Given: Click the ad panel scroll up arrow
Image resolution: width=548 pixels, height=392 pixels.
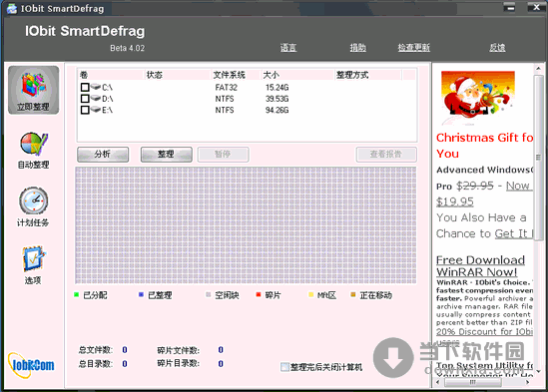Looking at the screenshot, I should [x=538, y=69].
